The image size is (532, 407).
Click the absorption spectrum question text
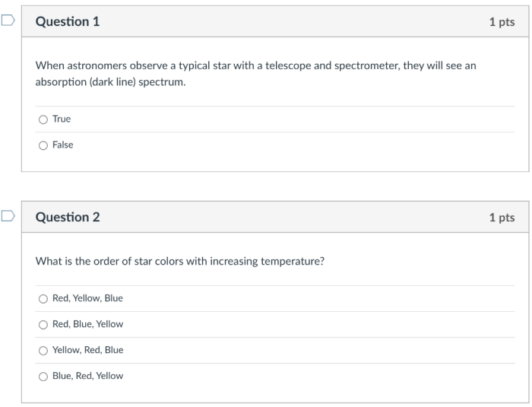pos(255,74)
